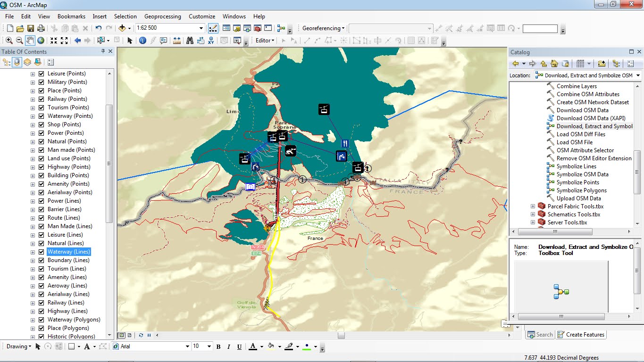Click the Add Data icon
Image resolution: width=644 pixels, height=362 pixels.
122,28
